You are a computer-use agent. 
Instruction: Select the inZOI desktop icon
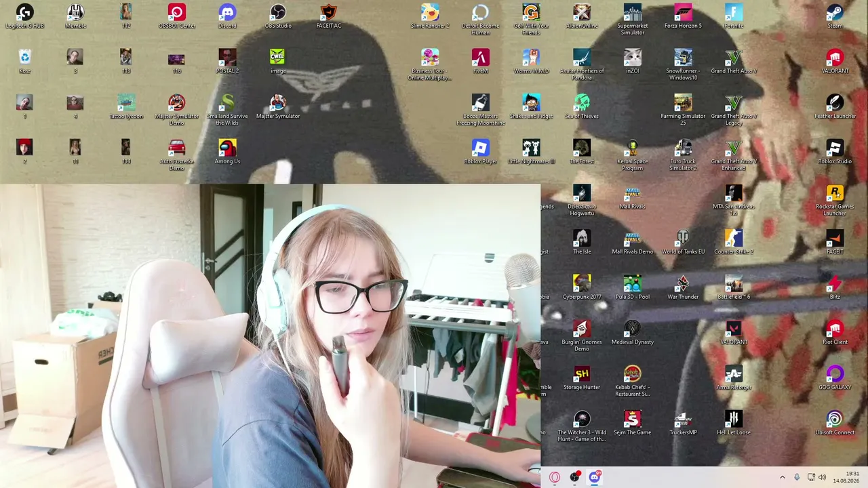[633, 62]
